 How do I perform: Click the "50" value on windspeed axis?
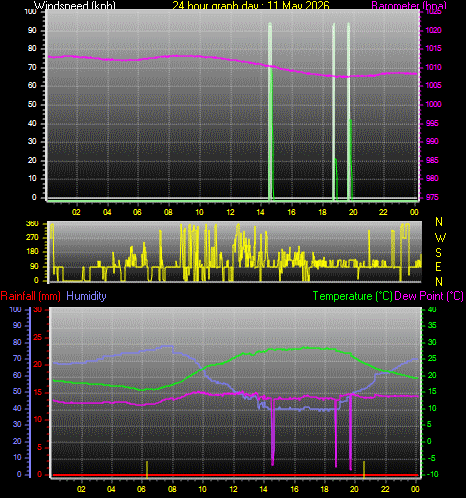[x=32, y=104]
